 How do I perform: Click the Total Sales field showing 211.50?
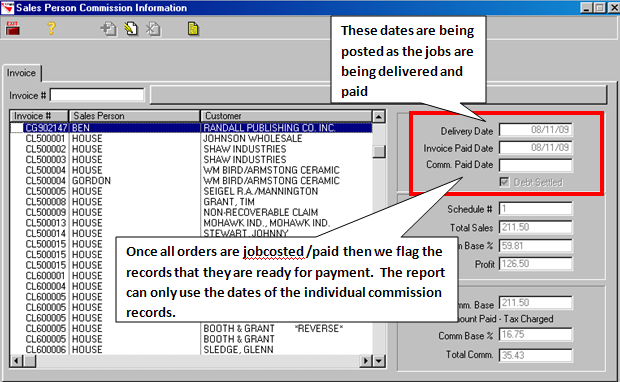tap(535, 227)
